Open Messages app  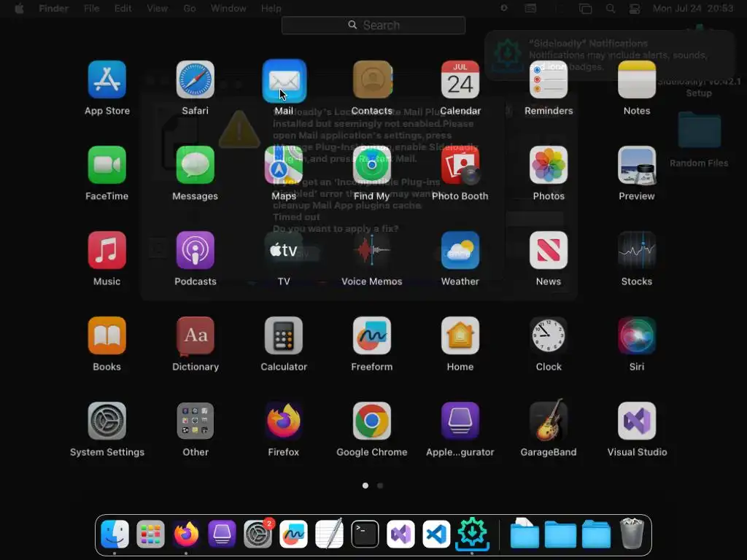pyautogui.click(x=196, y=165)
